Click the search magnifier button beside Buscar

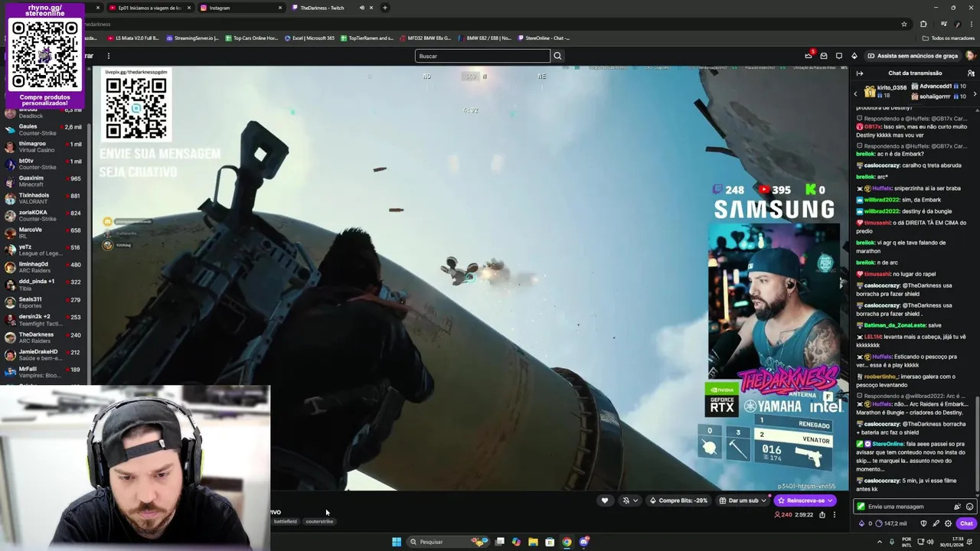[557, 56]
